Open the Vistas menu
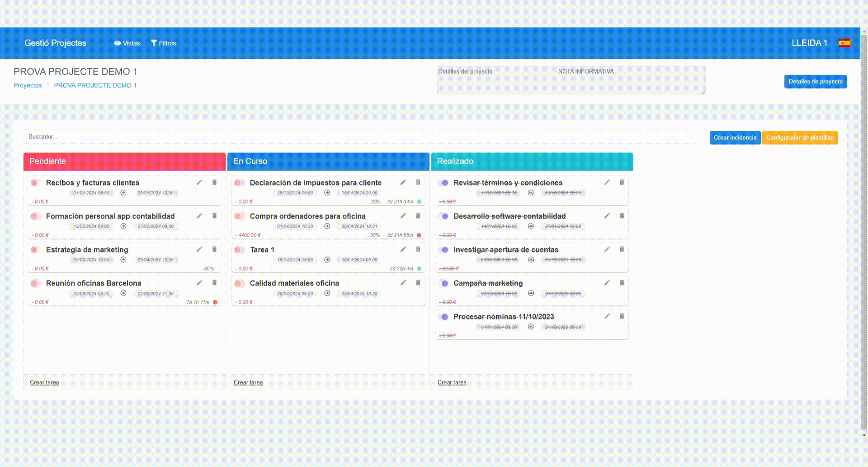 point(127,43)
